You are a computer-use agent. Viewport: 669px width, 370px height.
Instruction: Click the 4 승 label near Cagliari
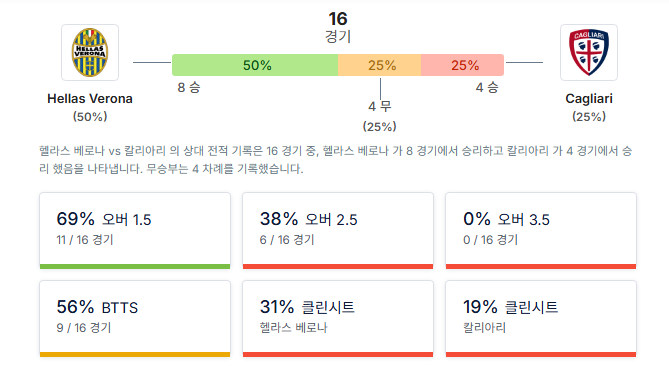tap(487, 87)
